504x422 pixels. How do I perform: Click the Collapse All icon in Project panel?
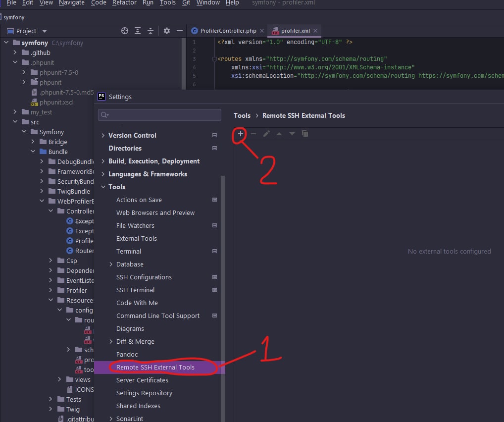pyautogui.click(x=151, y=31)
